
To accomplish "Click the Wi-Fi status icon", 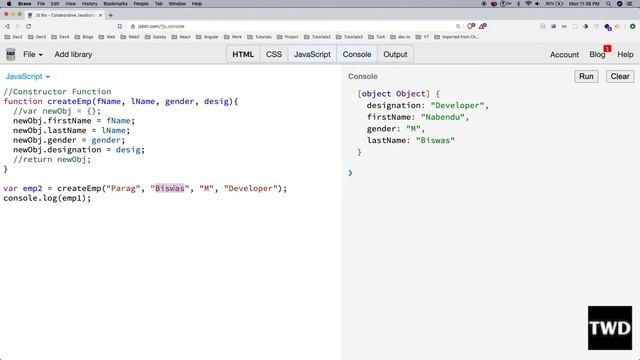I will [528, 4].
